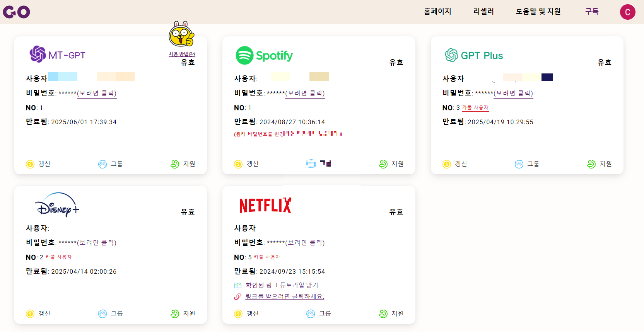Open 도움말 및 지원 menu item
This screenshot has width=644, height=332.
click(x=538, y=12)
